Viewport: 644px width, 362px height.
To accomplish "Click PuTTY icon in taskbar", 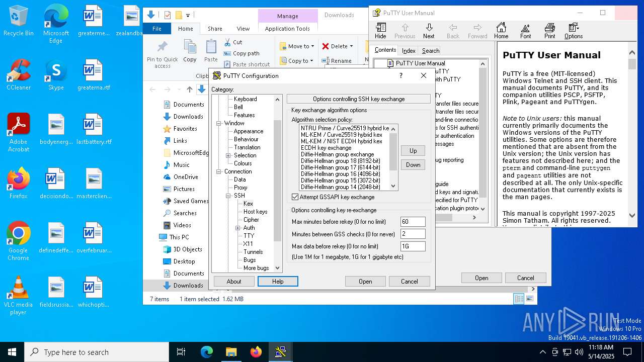I will [x=280, y=352].
